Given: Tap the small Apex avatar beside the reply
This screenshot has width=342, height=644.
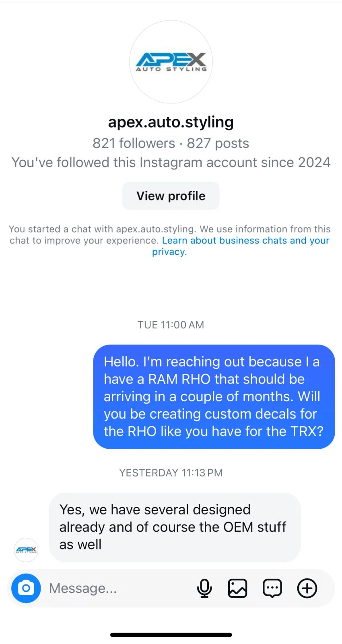Looking at the screenshot, I should pyautogui.click(x=26, y=550).
